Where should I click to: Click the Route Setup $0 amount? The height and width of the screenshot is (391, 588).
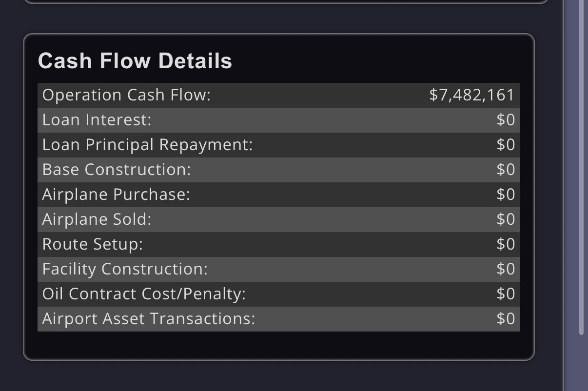[x=506, y=244]
